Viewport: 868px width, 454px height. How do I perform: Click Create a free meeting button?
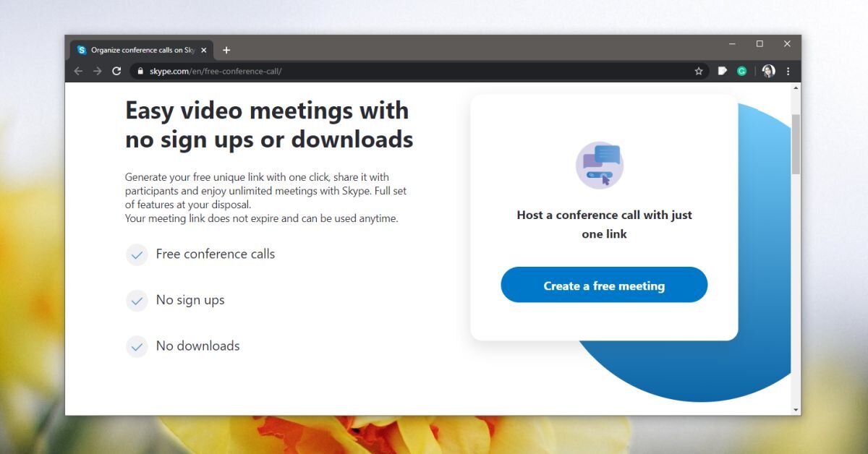click(604, 285)
